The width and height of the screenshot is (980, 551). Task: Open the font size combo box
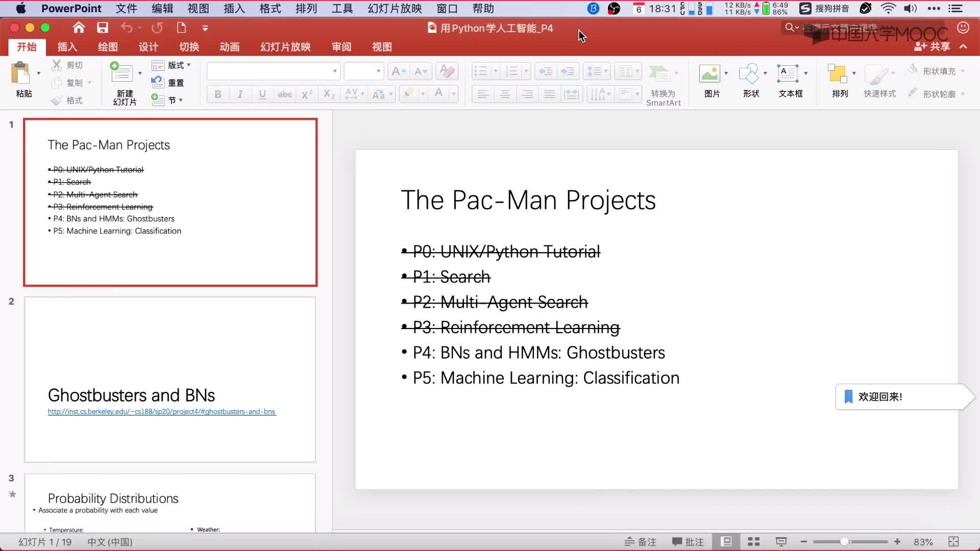coord(363,71)
